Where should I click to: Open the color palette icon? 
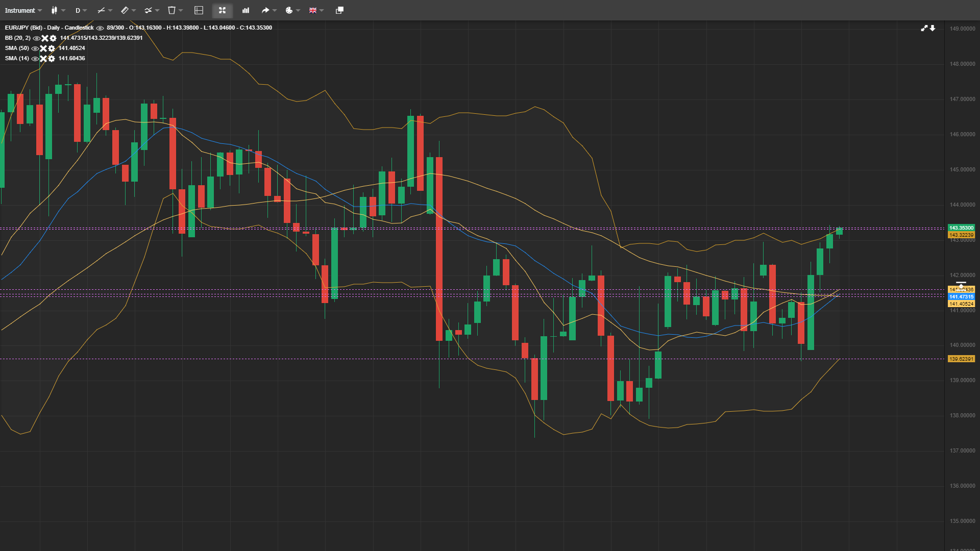(288, 10)
